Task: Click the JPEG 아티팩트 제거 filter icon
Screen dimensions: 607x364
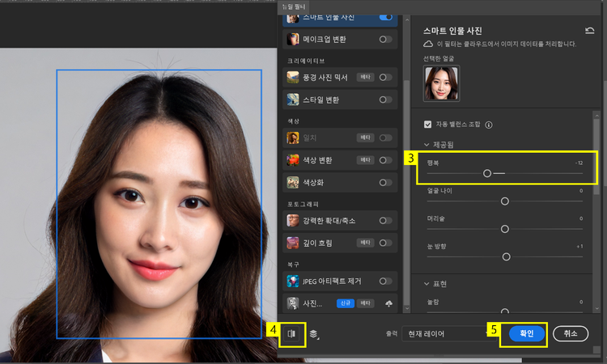Action: tap(293, 281)
